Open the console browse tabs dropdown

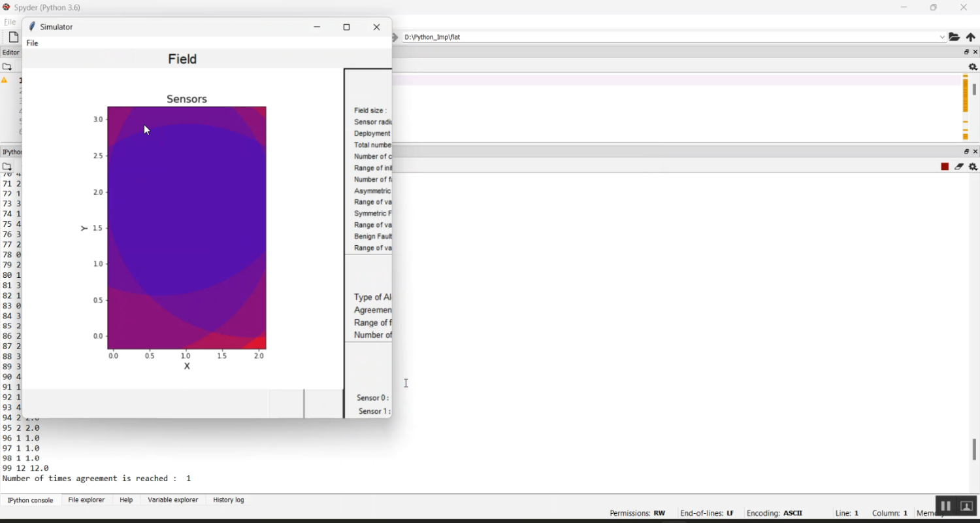tap(7, 167)
